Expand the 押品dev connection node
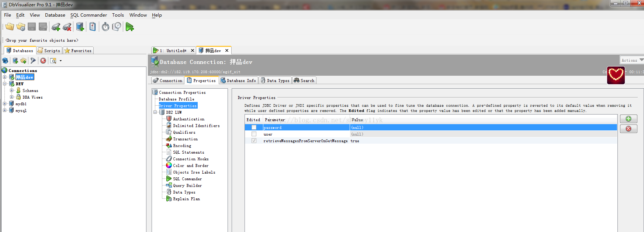644x232 pixels. coord(5,77)
